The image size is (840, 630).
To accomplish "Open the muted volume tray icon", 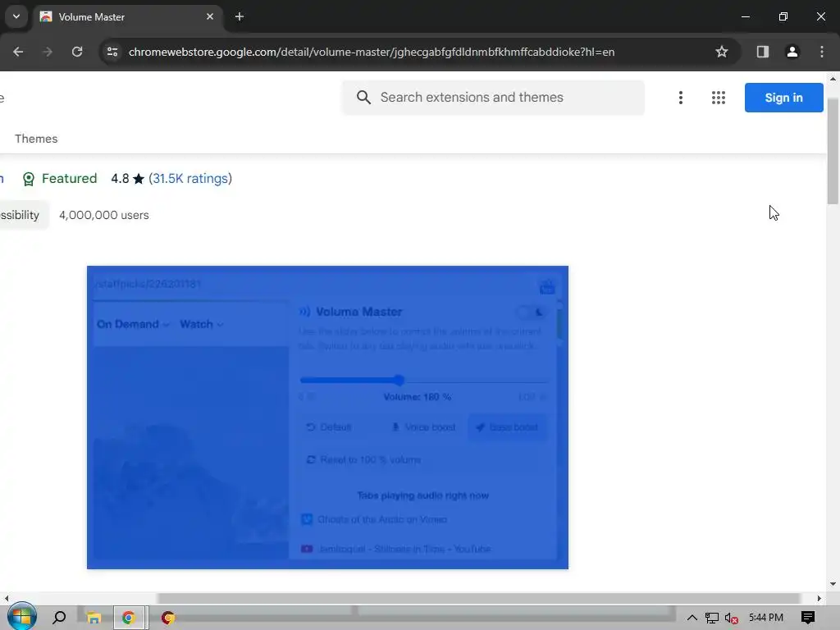I will click(731, 618).
